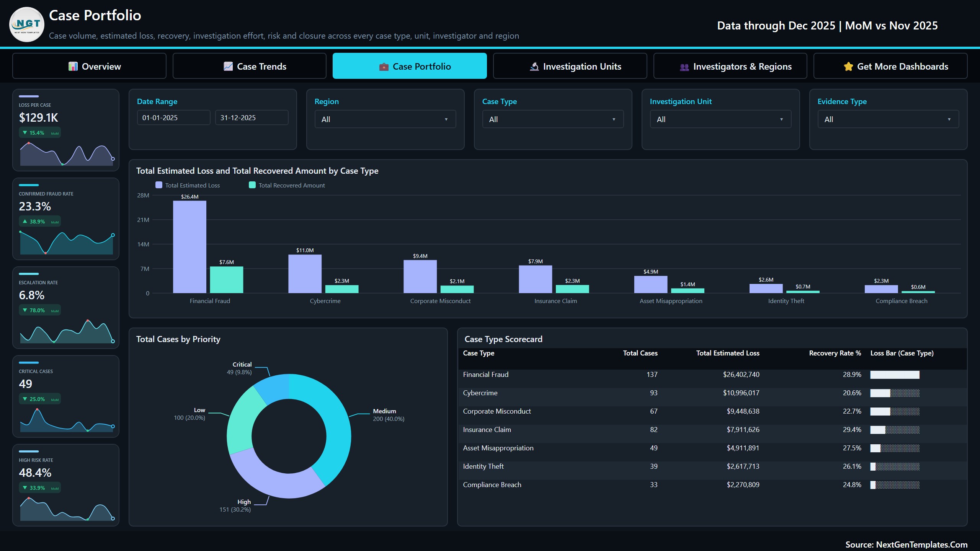Click Escalation Rate 78.0% MoM badge
The width and height of the screenshot is (980, 551).
pos(40,310)
